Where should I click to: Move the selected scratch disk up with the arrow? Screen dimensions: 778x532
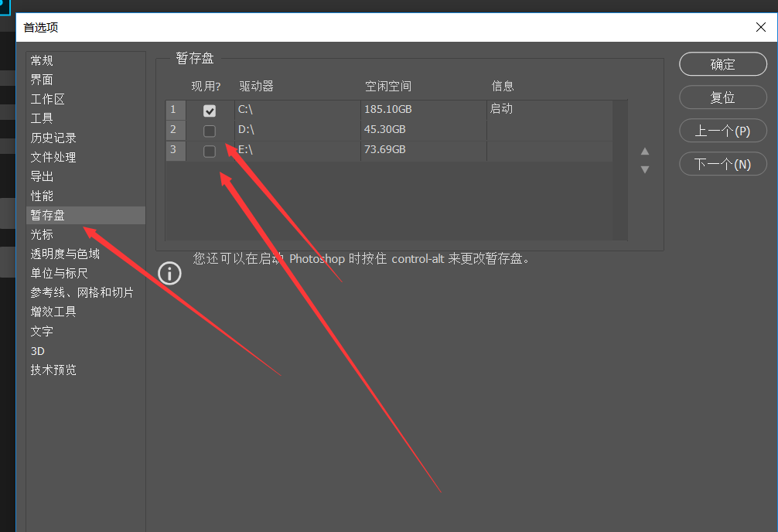click(x=644, y=152)
